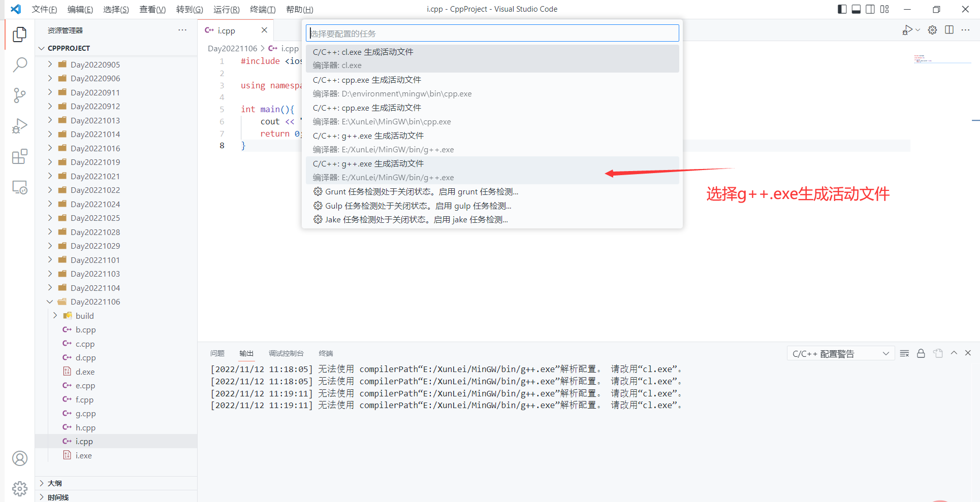Open the 帮助(H) menu

[300, 9]
